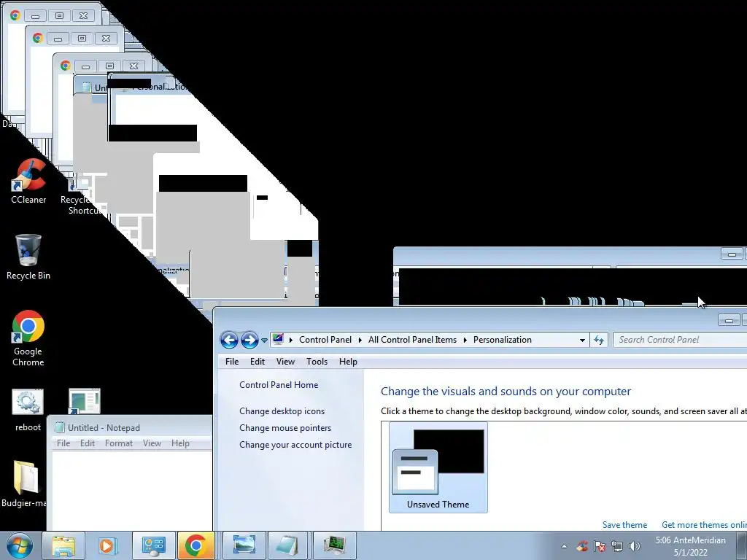Open Windows Media Player from taskbar

coord(108,545)
